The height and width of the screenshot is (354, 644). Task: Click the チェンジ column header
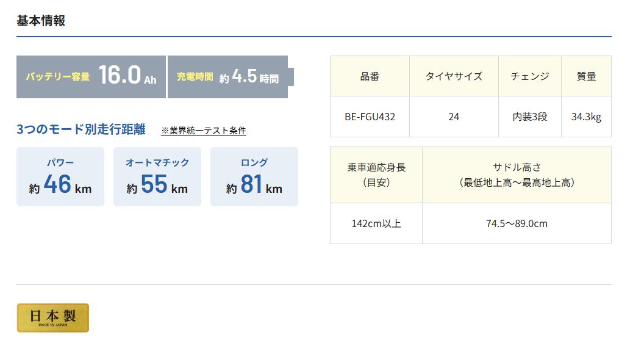click(x=529, y=76)
